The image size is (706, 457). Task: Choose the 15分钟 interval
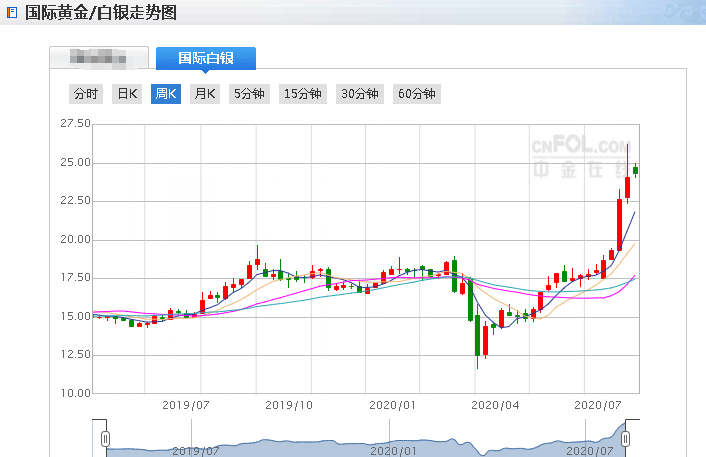tap(303, 94)
